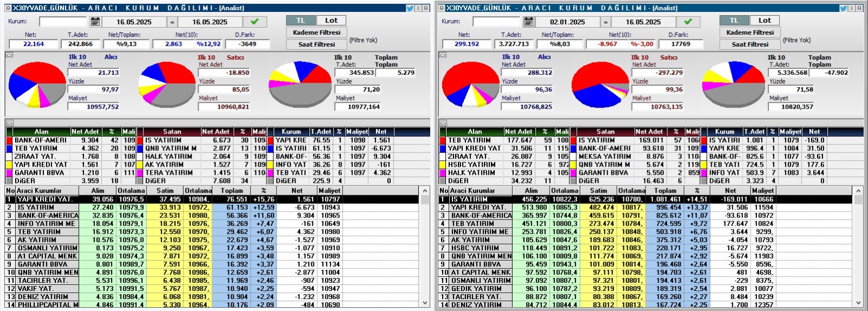Open Saat Filtresi in right window
The height and width of the screenshot is (311, 868).
(750, 45)
